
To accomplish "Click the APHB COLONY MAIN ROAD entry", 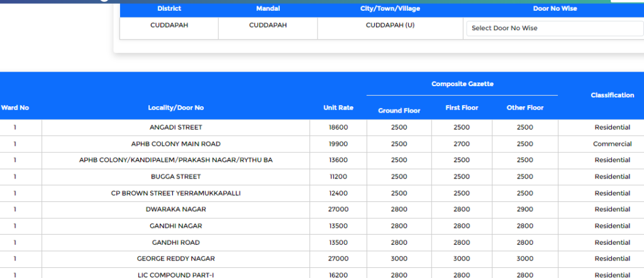I will (175, 144).
